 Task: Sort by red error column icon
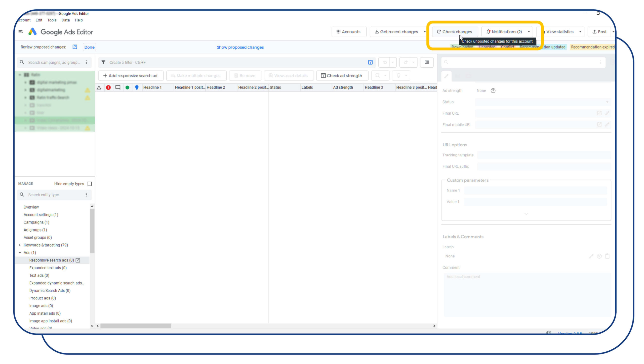tap(108, 87)
